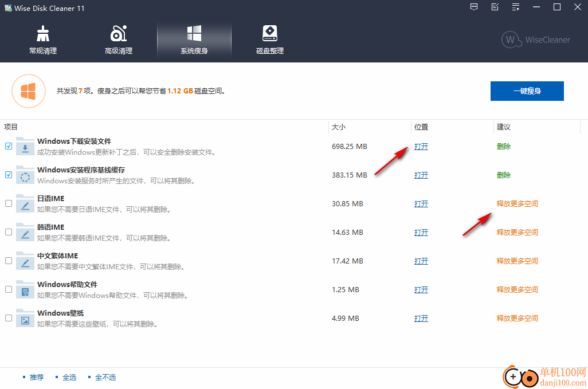Click the feedback chat icon in title bar
588x389 pixels.
(x=474, y=7)
